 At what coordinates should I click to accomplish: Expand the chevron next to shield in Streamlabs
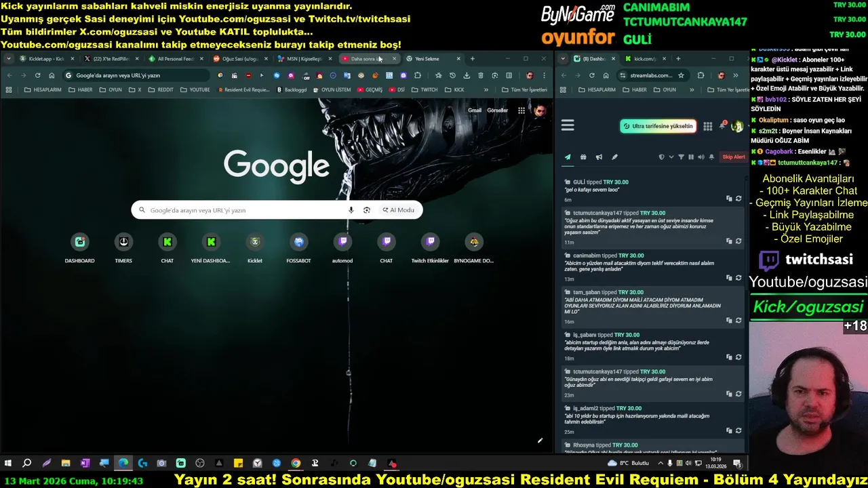[671, 157]
